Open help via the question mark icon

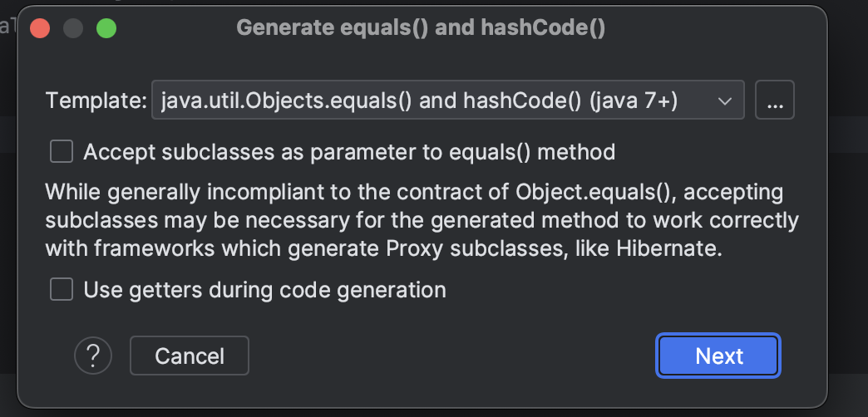(x=93, y=356)
